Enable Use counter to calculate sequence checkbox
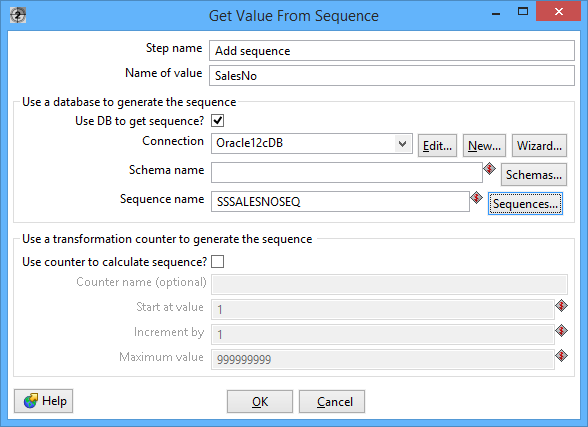Image resolution: width=588 pixels, height=427 pixels. 218,261
